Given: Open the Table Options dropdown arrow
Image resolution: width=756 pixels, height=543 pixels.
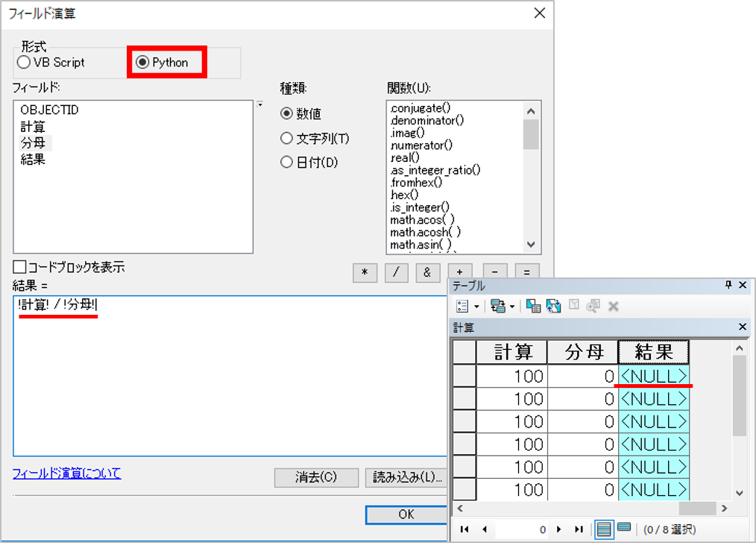Looking at the screenshot, I should (477, 307).
